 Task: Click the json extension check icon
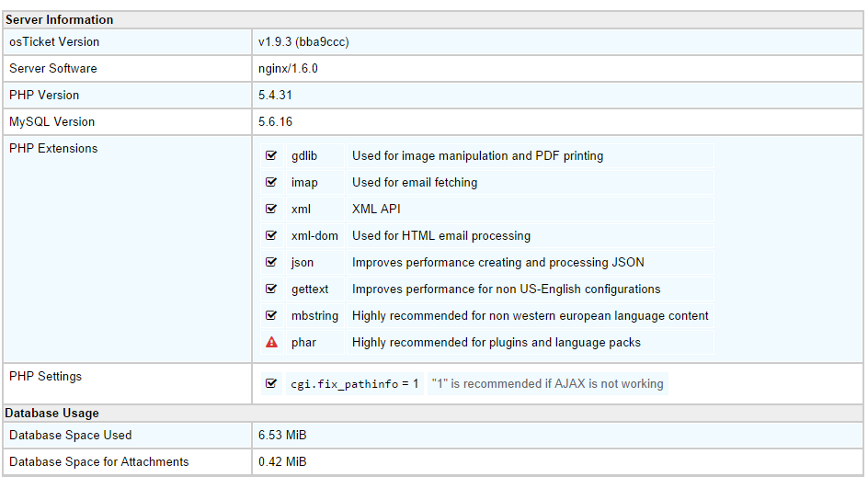(271, 263)
